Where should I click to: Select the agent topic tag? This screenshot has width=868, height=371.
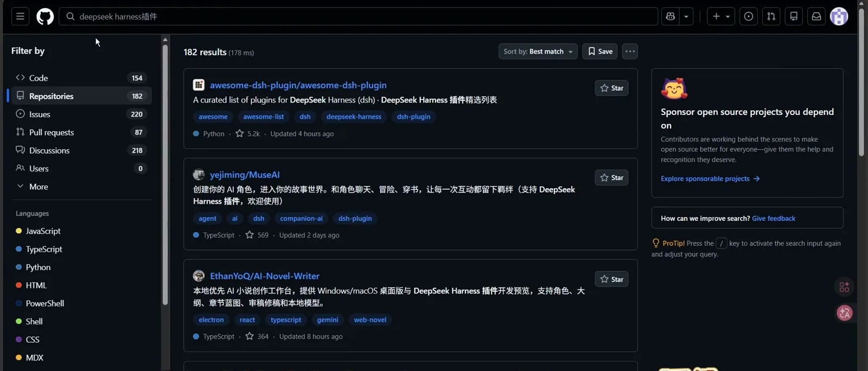(207, 219)
